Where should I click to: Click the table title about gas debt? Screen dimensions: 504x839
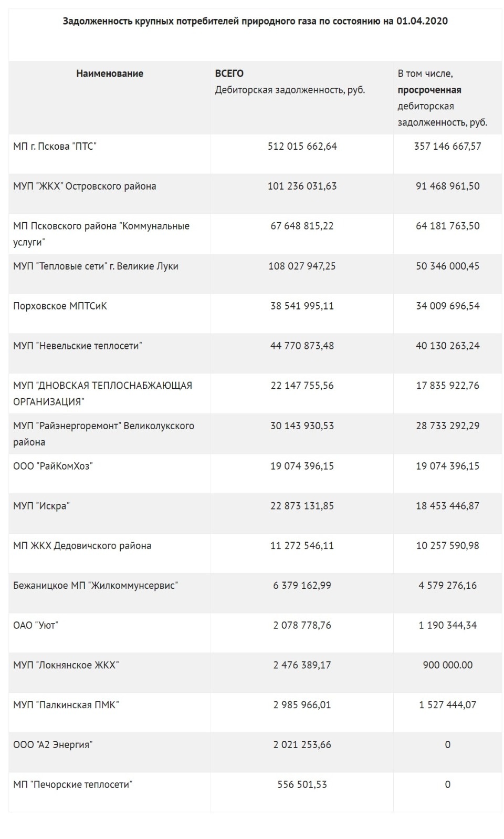[255, 21]
